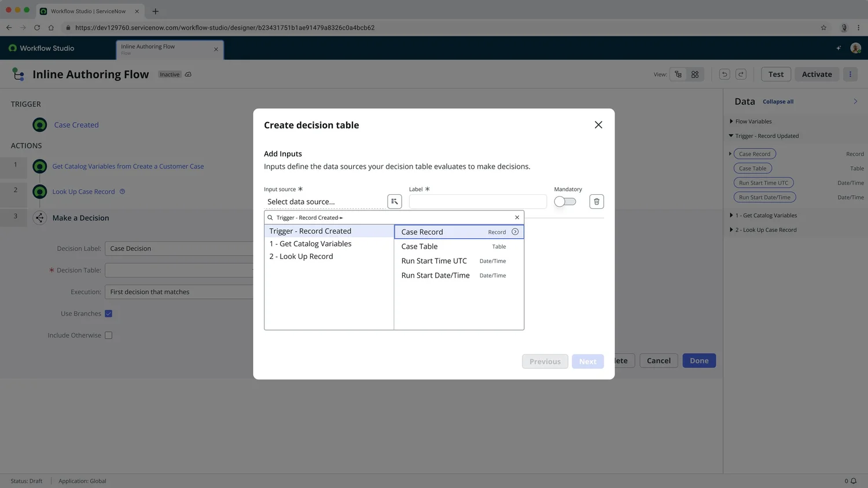868x488 pixels.
Task: Select 1 - Get Catalog Variables source
Action: point(329,243)
